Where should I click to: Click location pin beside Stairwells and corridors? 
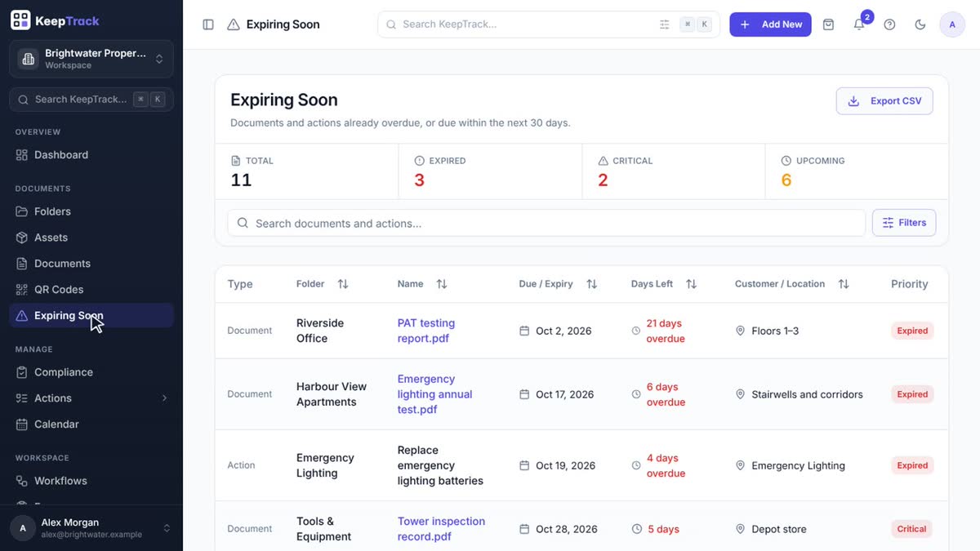741,394
